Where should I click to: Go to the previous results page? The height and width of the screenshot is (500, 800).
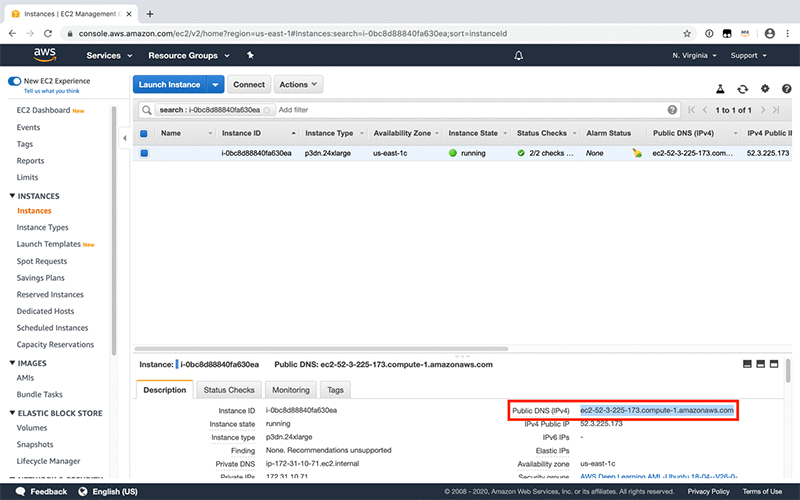[x=705, y=110]
